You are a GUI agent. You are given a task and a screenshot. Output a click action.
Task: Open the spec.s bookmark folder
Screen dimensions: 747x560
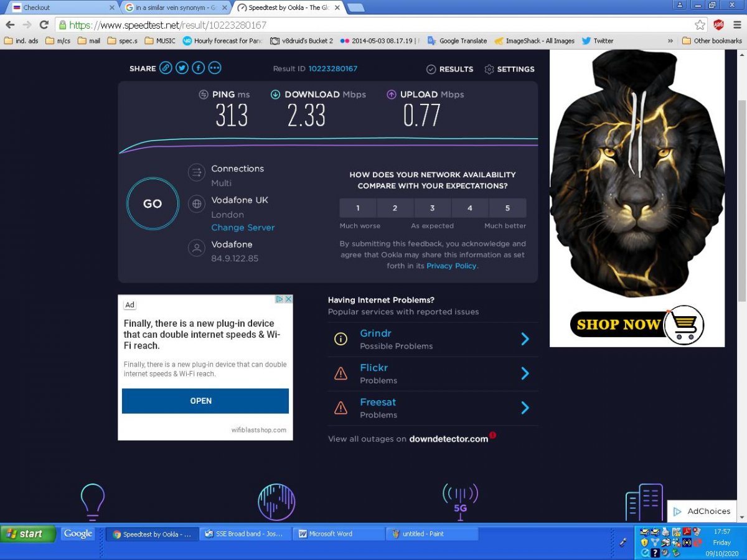pos(123,40)
